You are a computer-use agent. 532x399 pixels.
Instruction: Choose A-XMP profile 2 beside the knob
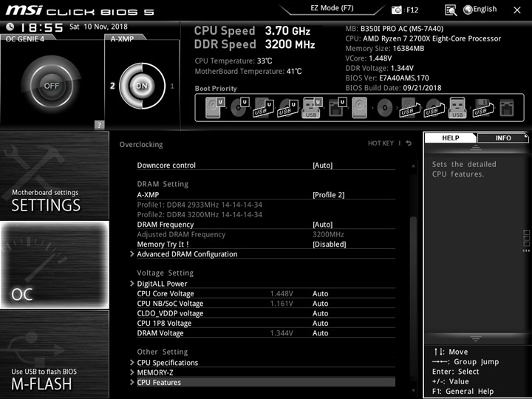click(x=112, y=86)
